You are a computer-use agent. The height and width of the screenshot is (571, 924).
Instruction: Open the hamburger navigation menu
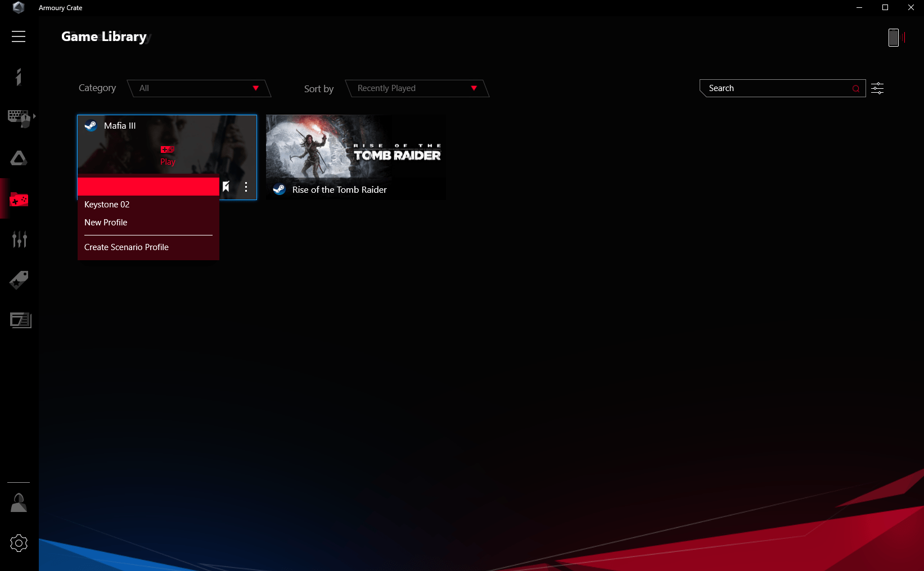click(19, 37)
